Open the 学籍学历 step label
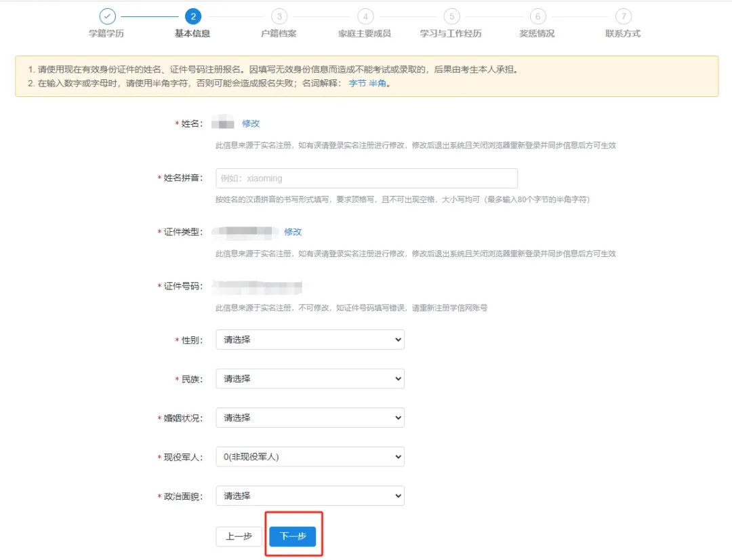 click(106, 34)
